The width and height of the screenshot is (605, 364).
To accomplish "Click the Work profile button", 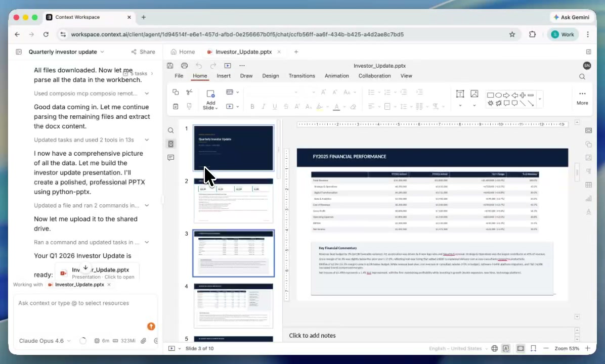I will point(563,34).
